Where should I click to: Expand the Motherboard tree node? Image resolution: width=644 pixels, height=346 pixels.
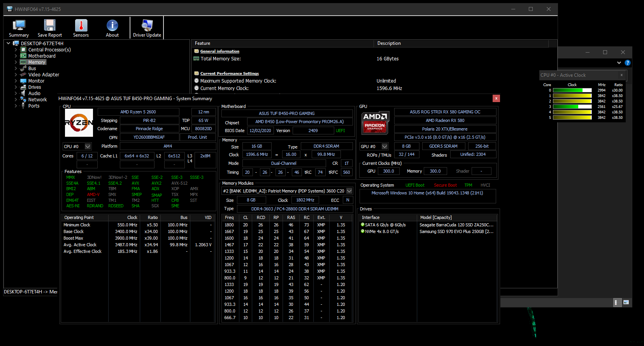coord(16,56)
